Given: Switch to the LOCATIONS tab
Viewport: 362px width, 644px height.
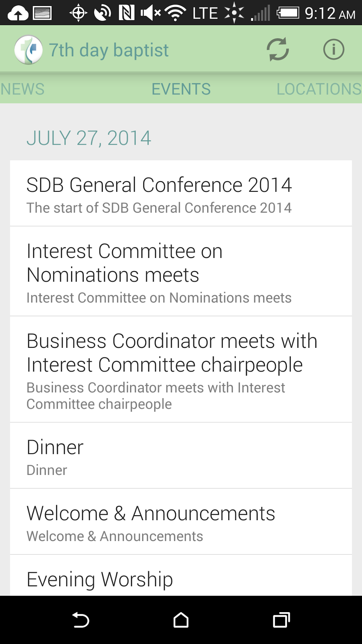Looking at the screenshot, I should [319, 89].
